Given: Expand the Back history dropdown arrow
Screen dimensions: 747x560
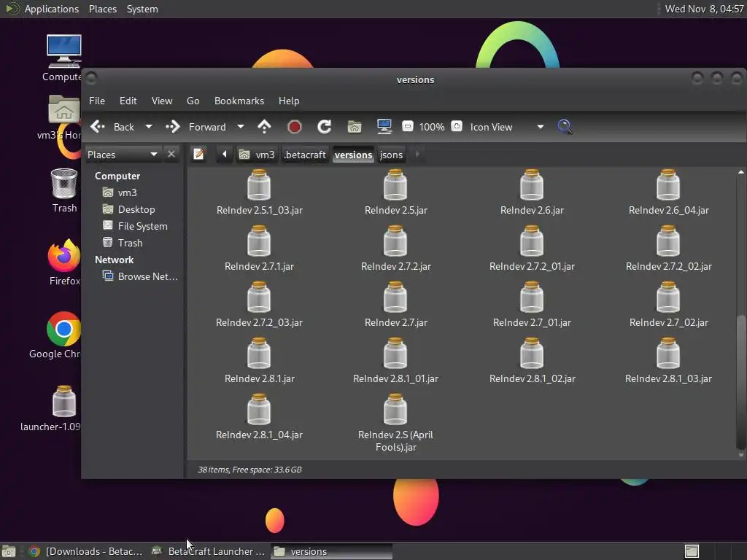Looking at the screenshot, I should [x=149, y=127].
